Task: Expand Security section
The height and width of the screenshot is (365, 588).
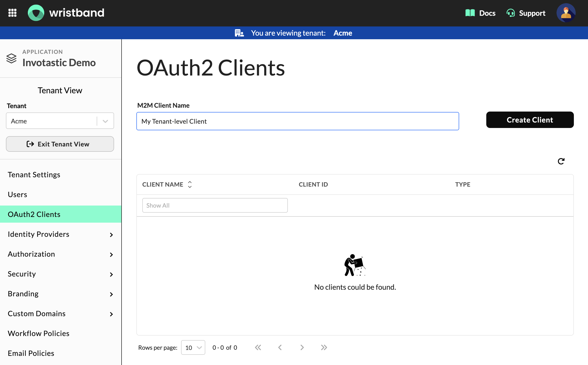Action: point(61,274)
